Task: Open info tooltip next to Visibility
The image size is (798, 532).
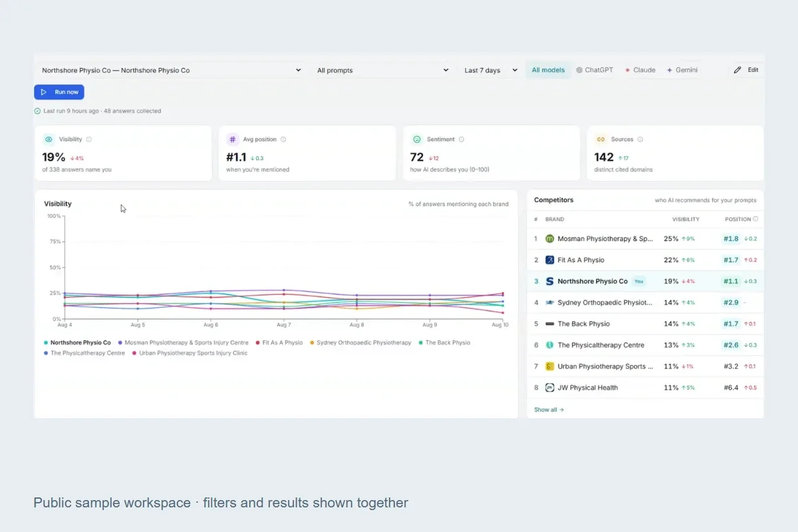Action: pyautogui.click(x=89, y=140)
